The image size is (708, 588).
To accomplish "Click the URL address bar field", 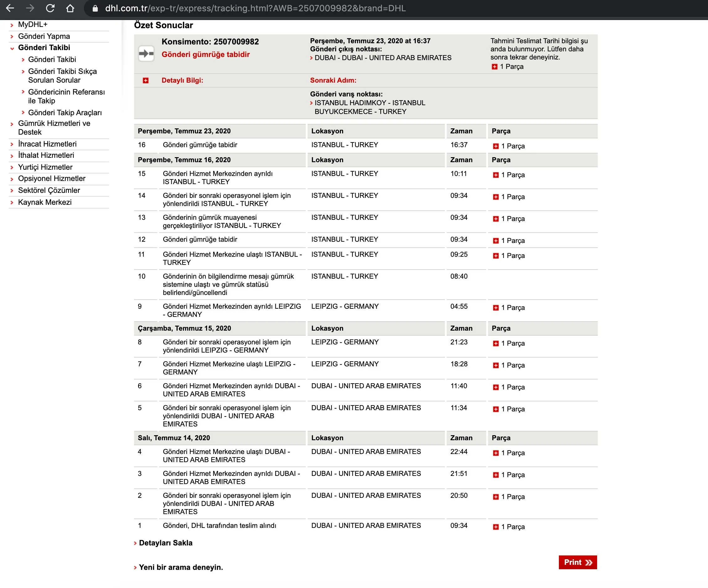I will coord(255,8).
